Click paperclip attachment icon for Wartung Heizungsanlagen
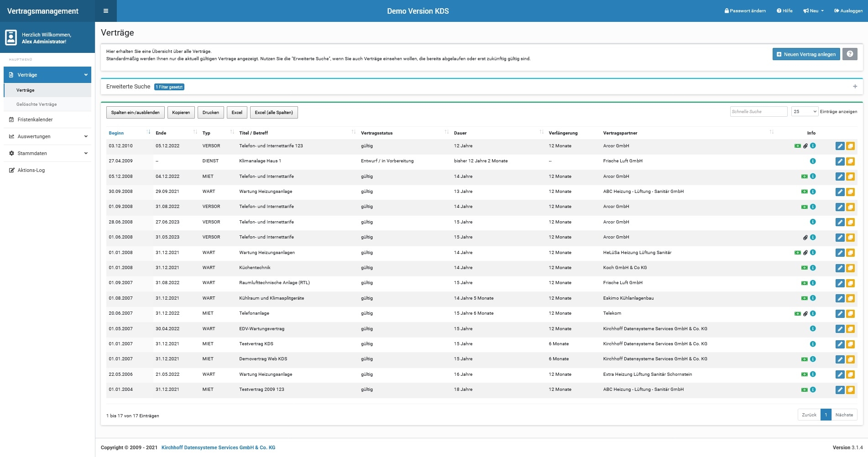 805,253
